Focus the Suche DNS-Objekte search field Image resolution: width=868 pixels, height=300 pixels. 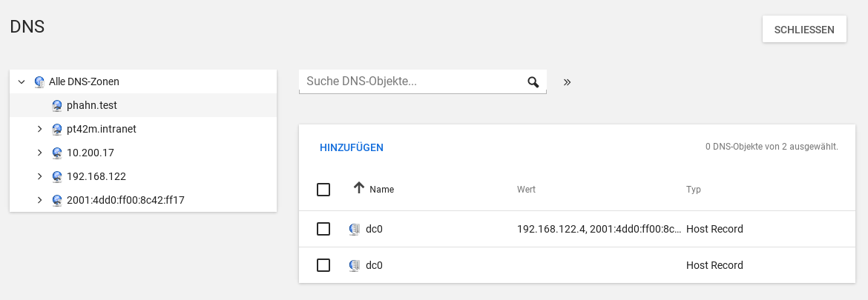(412, 81)
